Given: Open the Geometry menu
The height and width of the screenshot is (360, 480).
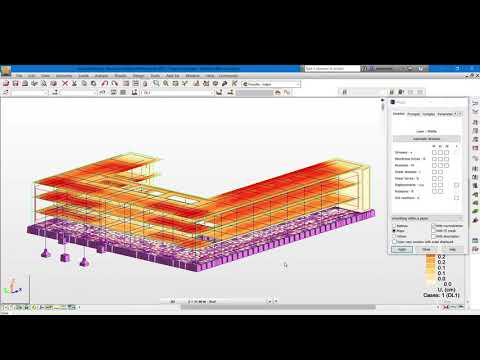Looking at the screenshot, I should coord(64,76).
